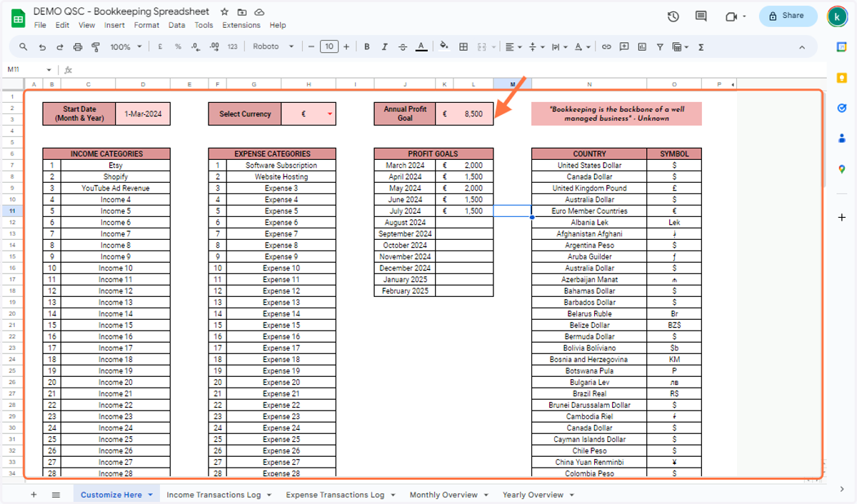Viewport: 857px width, 504px height.
Task: Click the Insert chart icon
Action: [x=642, y=46]
